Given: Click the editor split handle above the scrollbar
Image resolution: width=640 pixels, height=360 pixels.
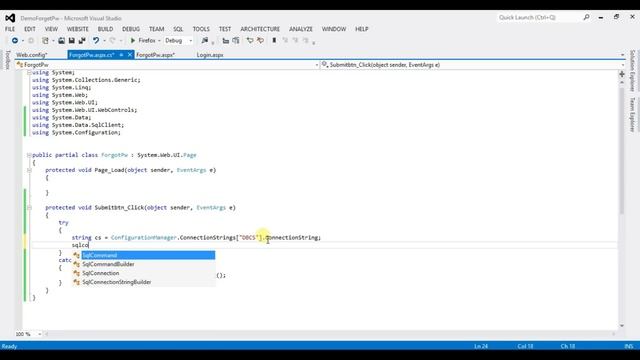Looking at the screenshot, I should point(622,74).
